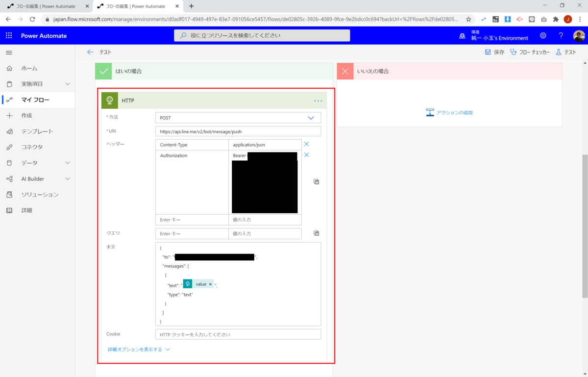Open 作成 in the sidebar
The image size is (588, 377).
tap(38, 116)
